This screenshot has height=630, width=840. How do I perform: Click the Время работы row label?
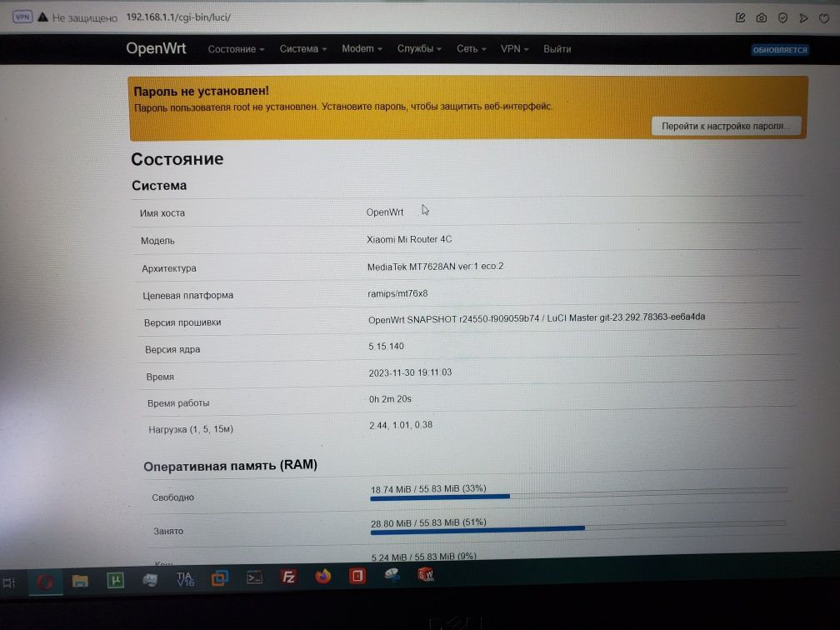pyautogui.click(x=178, y=403)
